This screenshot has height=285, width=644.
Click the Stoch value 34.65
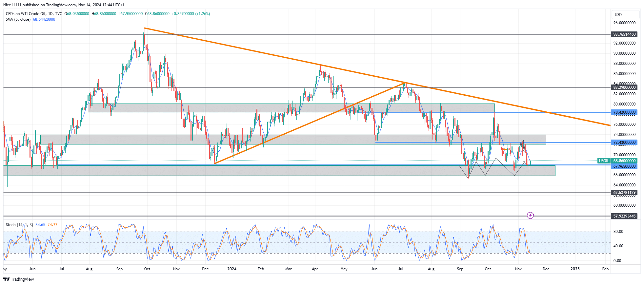point(40,225)
